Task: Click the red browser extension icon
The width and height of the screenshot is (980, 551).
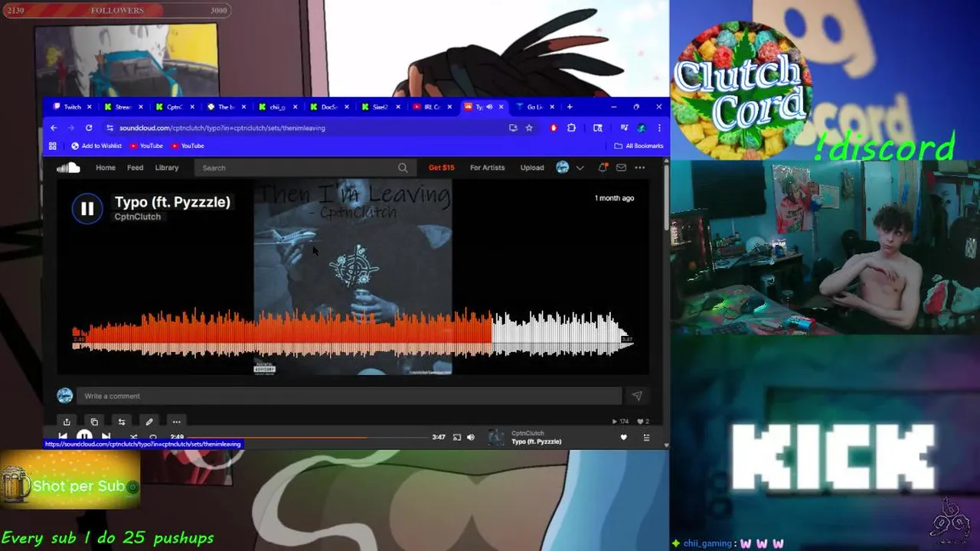Action: coord(554,128)
